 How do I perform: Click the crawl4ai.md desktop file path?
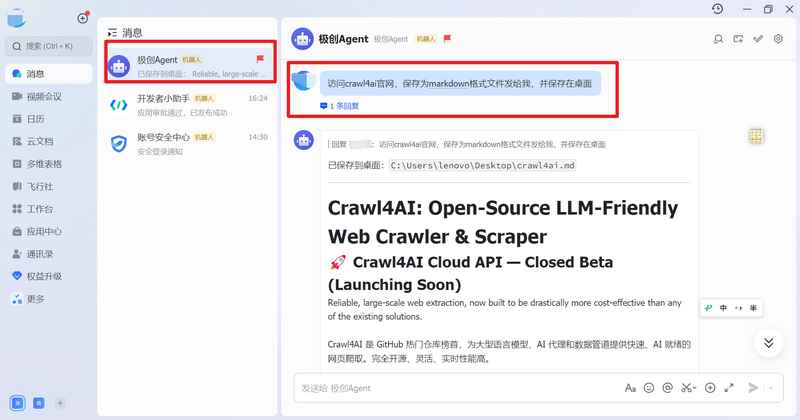click(483, 165)
